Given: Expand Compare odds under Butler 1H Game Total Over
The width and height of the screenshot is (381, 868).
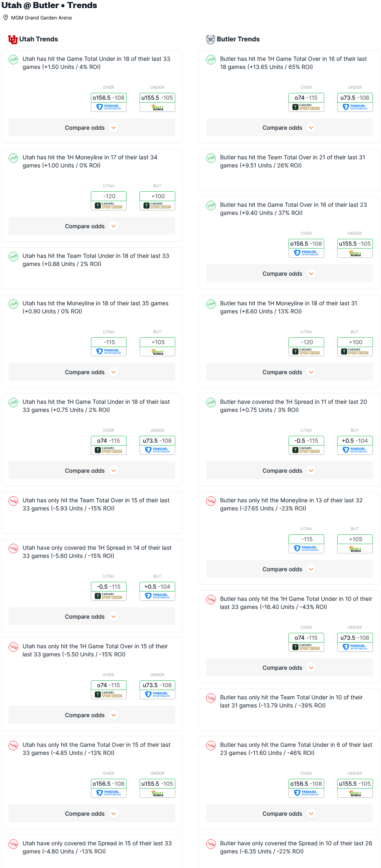Looking at the screenshot, I should [x=289, y=128].
